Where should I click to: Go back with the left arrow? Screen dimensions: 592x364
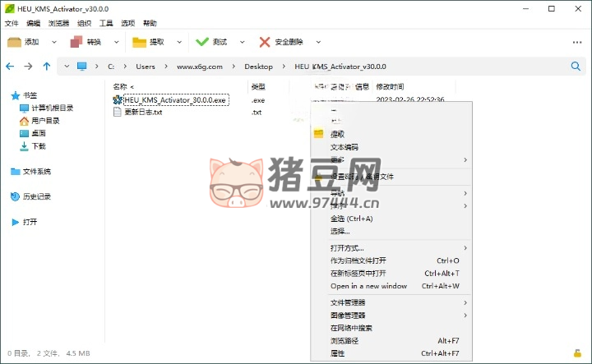point(10,67)
